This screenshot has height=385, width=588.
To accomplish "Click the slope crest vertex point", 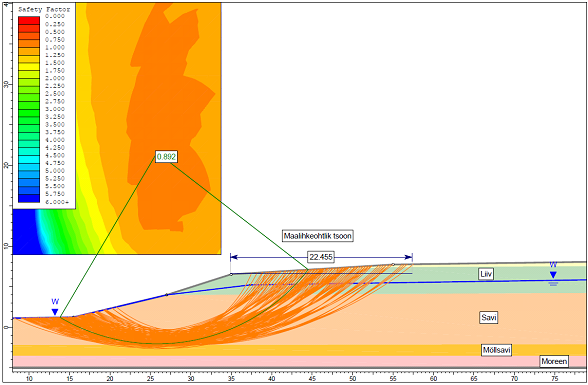I will [231, 274].
